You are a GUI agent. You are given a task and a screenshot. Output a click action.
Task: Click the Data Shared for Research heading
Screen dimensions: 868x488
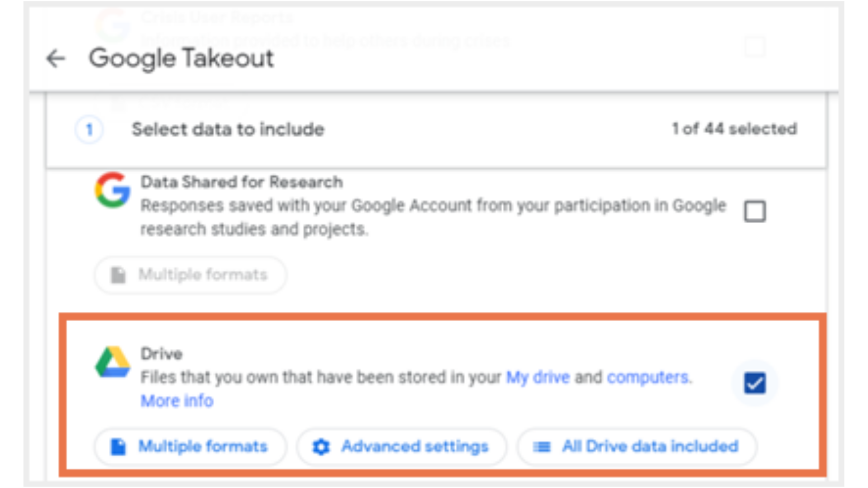tap(241, 182)
